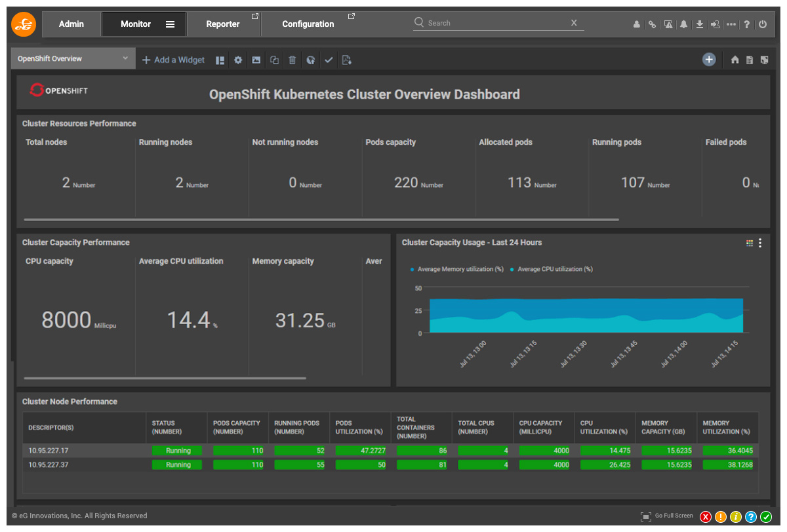Click the user sign-in arrow icon
The width and height of the screenshot is (787, 532).
(715, 24)
